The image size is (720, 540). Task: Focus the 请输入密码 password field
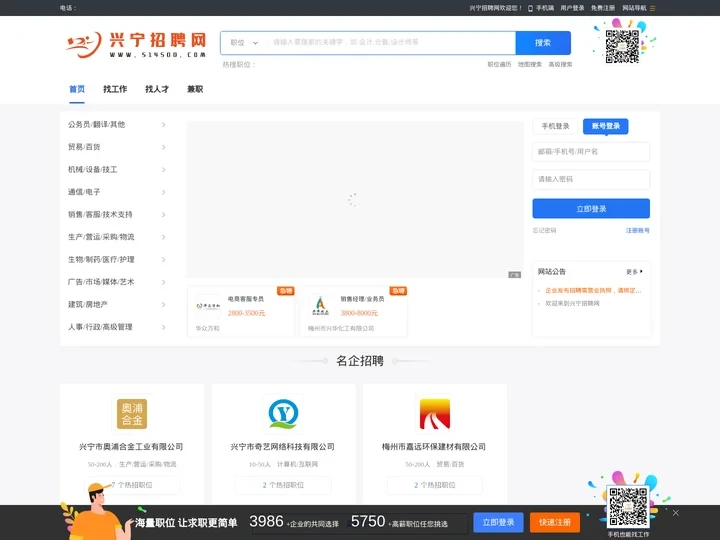tap(591, 179)
